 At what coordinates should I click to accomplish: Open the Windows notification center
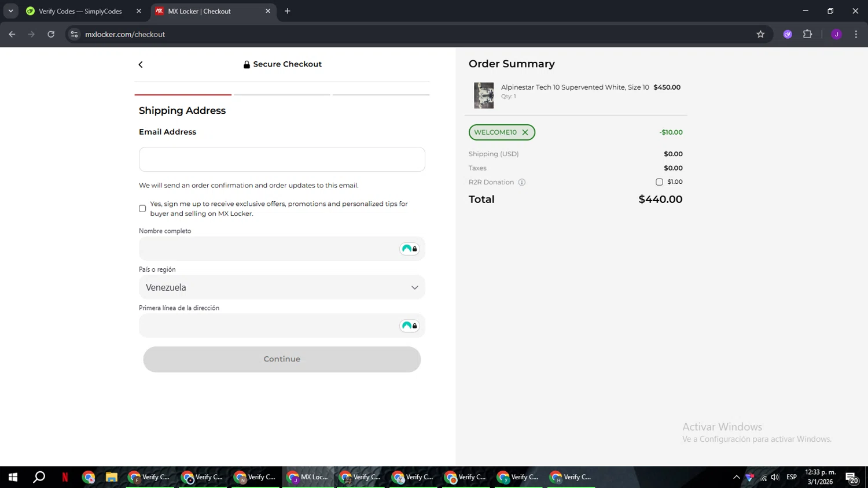pyautogui.click(x=852, y=478)
